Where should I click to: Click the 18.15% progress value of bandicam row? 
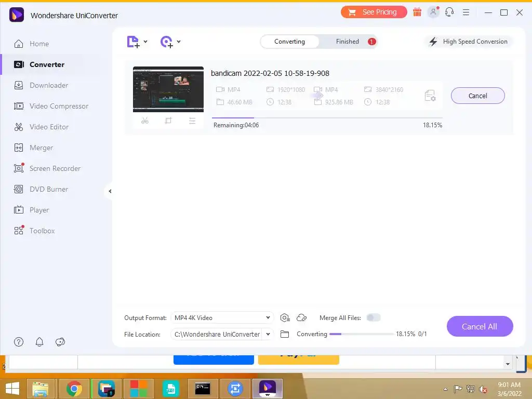432,125
